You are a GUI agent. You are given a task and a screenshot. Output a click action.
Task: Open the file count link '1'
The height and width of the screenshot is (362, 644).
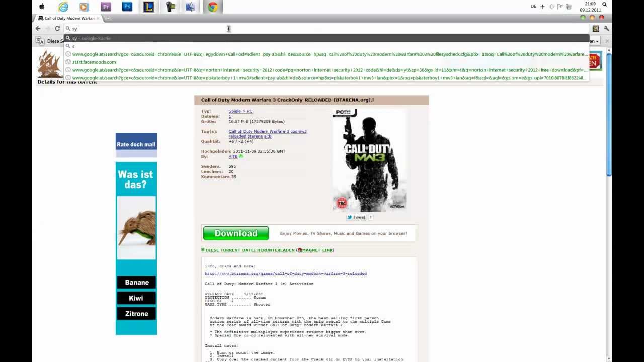click(230, 116)
